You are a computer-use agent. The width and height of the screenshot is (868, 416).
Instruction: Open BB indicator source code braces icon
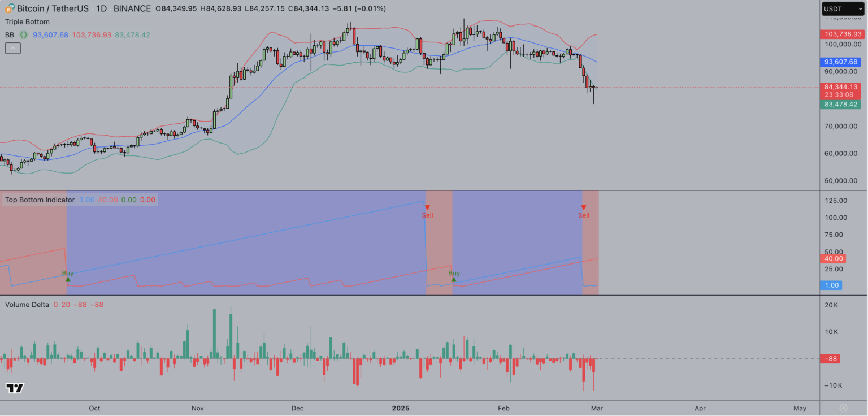click(x=24, y=35)
